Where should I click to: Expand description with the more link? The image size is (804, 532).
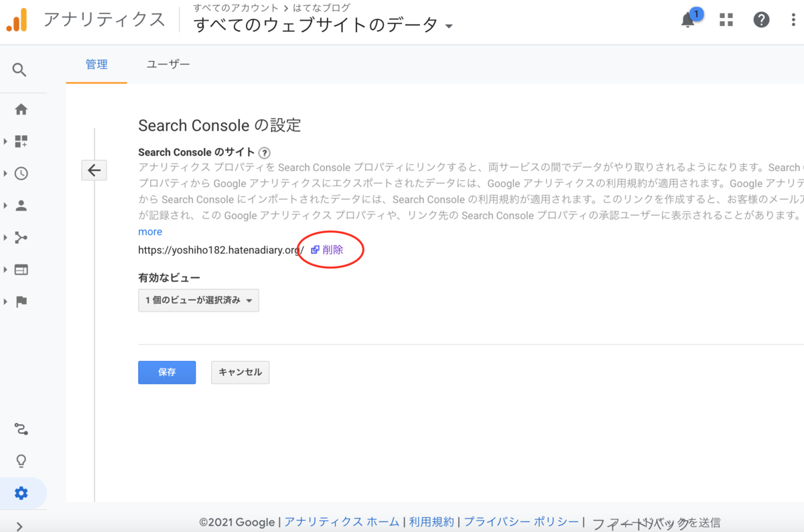point(150,232)
